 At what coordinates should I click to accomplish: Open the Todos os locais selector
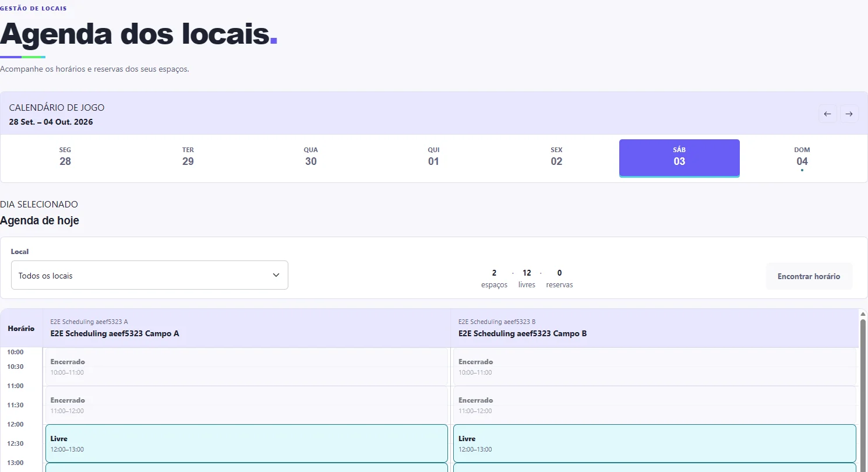tap(150, 275)
